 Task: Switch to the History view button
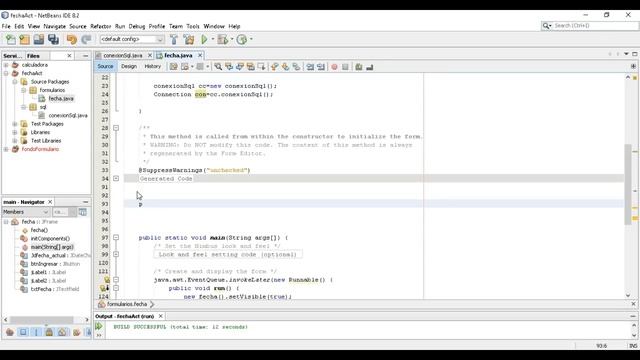click(x=152, y=66)
